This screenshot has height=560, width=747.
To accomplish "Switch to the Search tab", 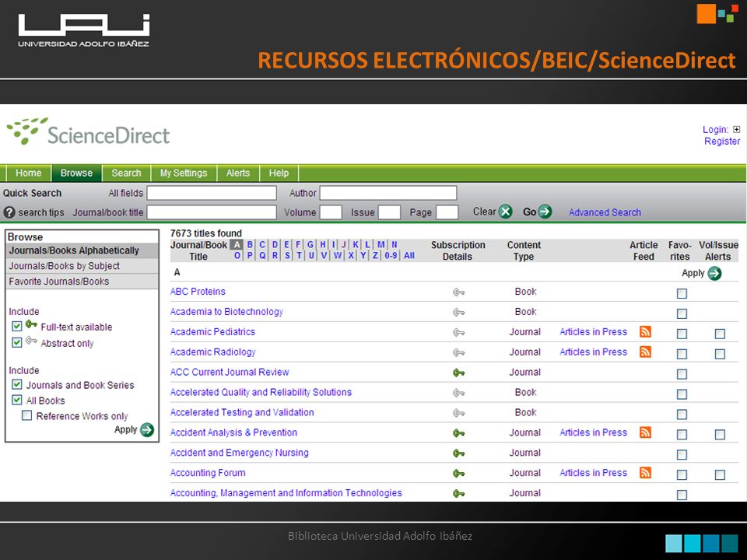I will point(126,173).
